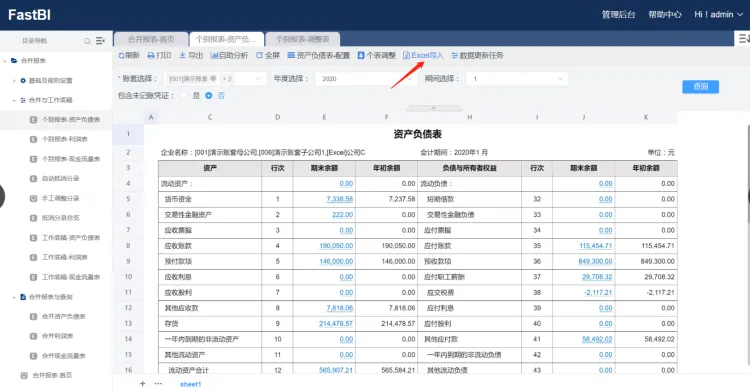This screenshot has height=390, width=750.
Task: Collapse the 合并报表 root tree node
Action: pyautogui.click(x=5, y=61)
